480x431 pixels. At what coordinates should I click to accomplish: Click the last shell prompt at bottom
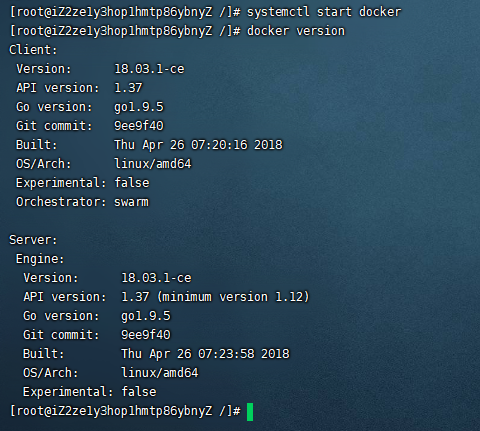tap(125, 411)
